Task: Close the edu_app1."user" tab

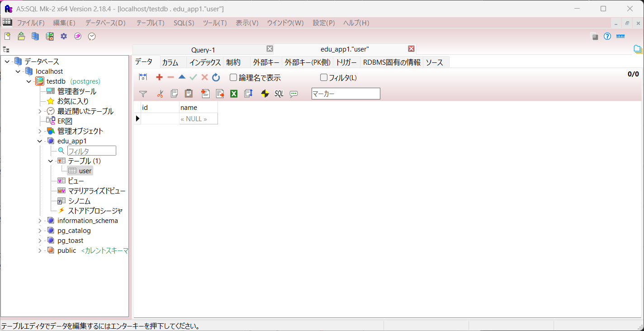Action: (x=412, y=49)
